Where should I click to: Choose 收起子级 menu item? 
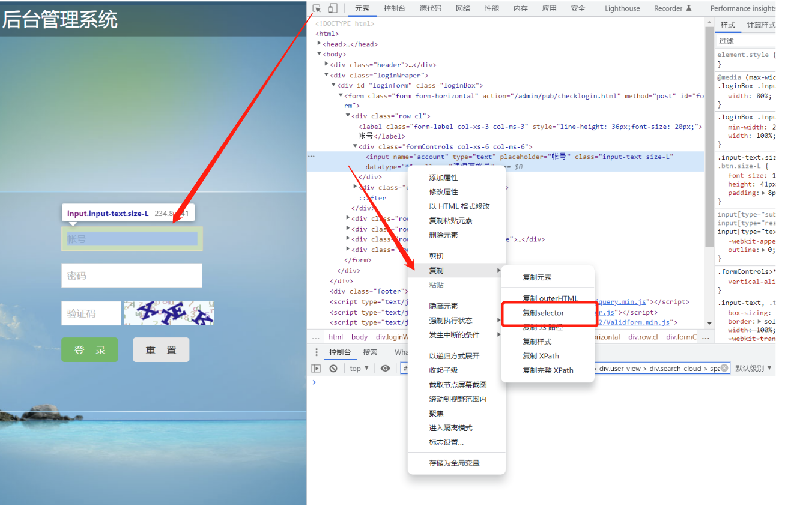tap(456, 370)
